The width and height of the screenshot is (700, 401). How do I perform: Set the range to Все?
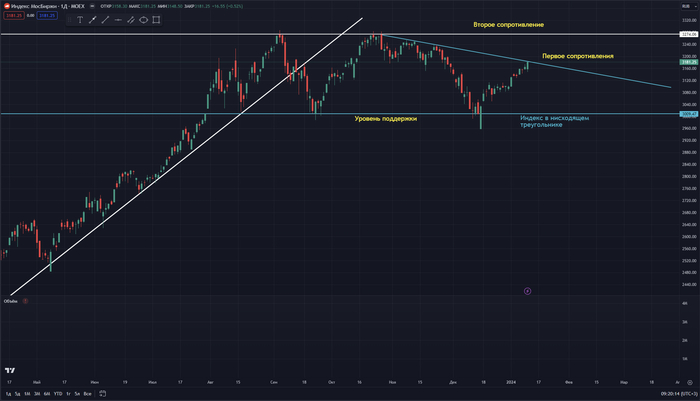[x=88, y=393]
